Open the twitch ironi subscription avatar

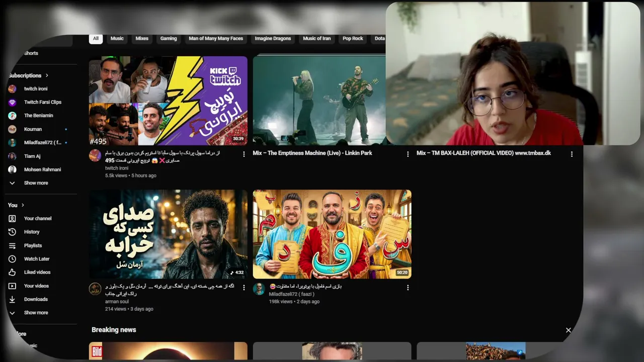click(x=12, y=88)
